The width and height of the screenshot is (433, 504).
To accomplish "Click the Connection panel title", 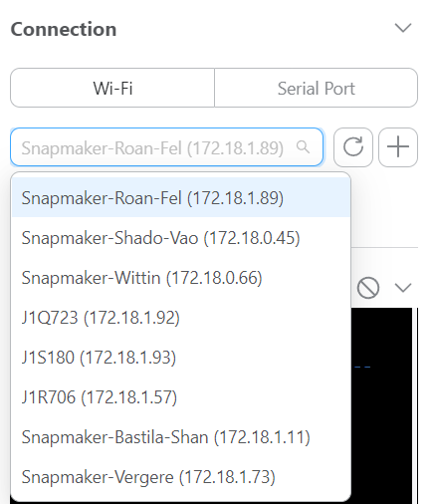I will [64, 29].
